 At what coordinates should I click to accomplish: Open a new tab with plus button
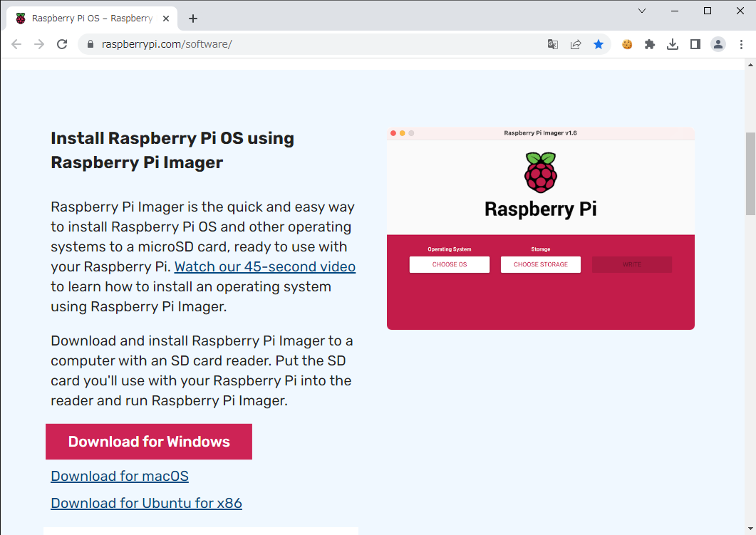[x=193, y=19]
